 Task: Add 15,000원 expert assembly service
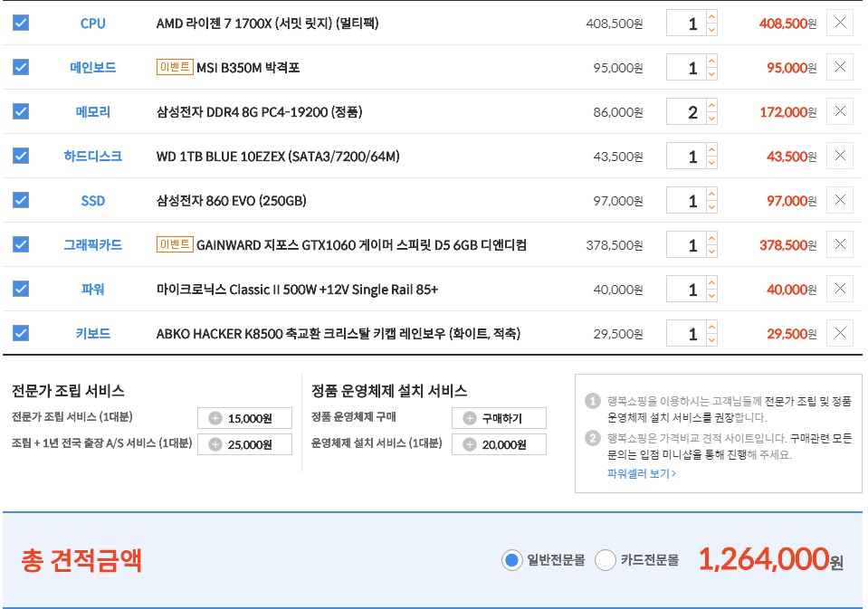244,418
